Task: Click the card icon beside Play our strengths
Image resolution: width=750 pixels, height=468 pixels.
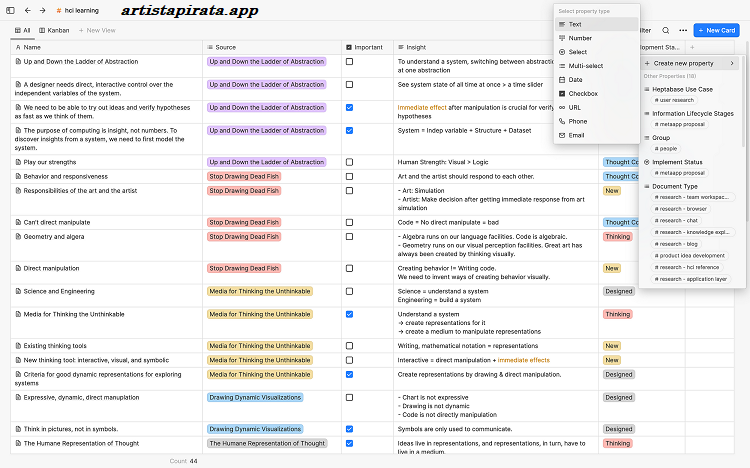Action: pyautogui.click(x=18, y=162)
